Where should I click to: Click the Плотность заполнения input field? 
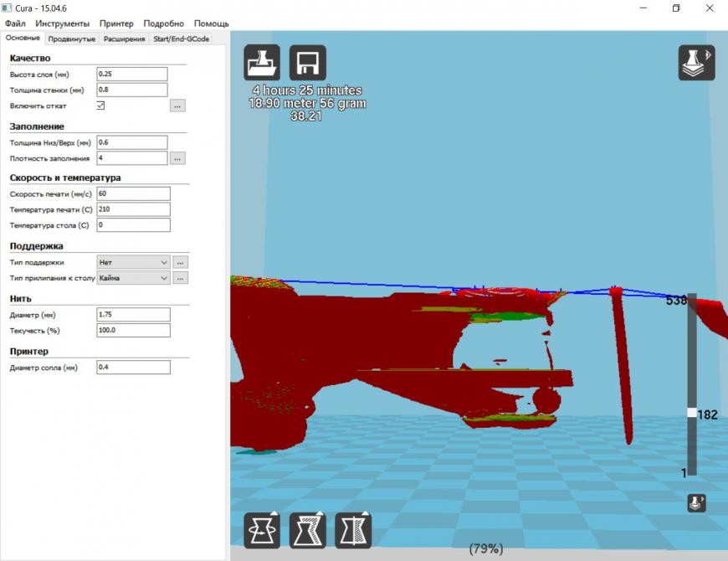[x=132, y=158]
